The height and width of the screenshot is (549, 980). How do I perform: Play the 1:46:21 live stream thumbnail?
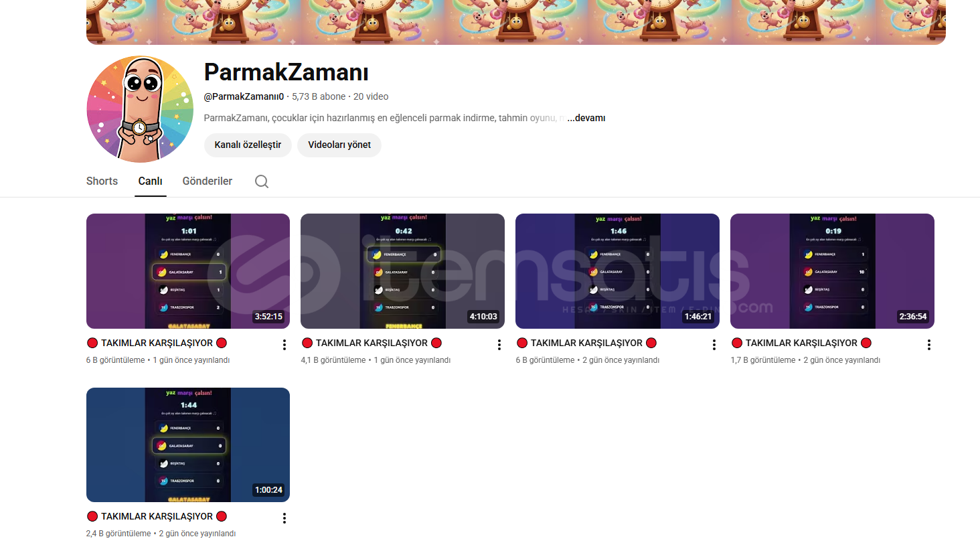tap(617, 271)
